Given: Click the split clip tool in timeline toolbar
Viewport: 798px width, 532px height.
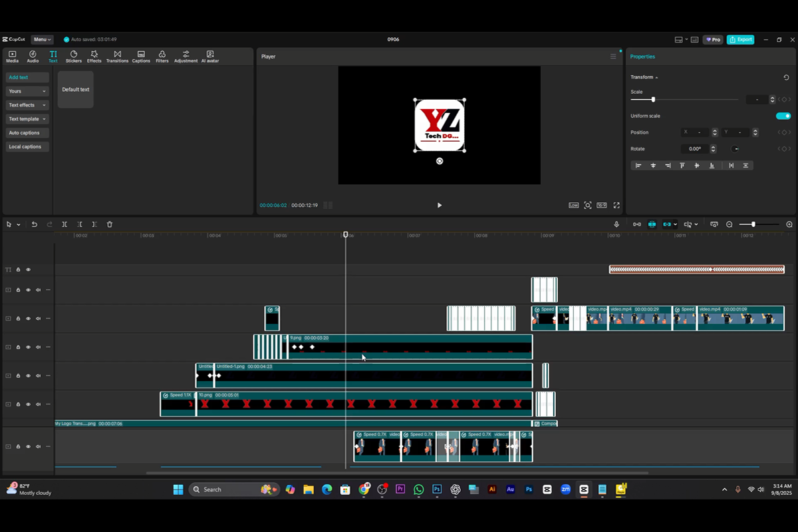Looking at the screenshot, I should tap(65, 225).
